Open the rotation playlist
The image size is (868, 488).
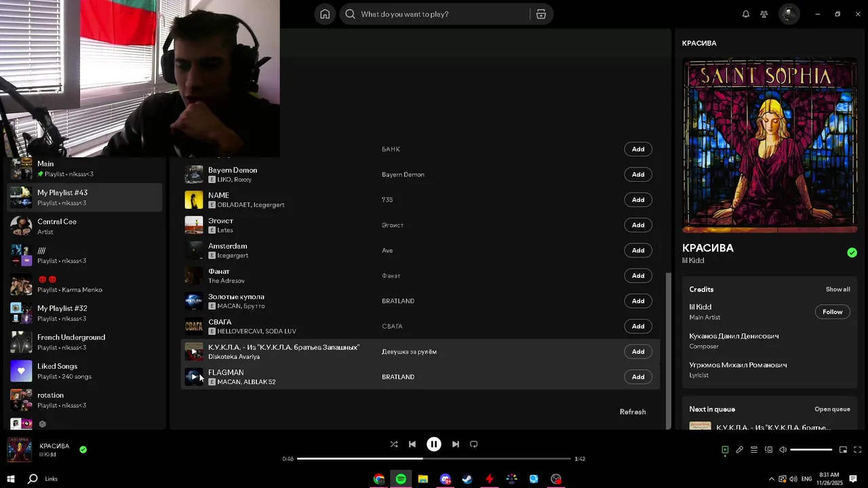85,400
